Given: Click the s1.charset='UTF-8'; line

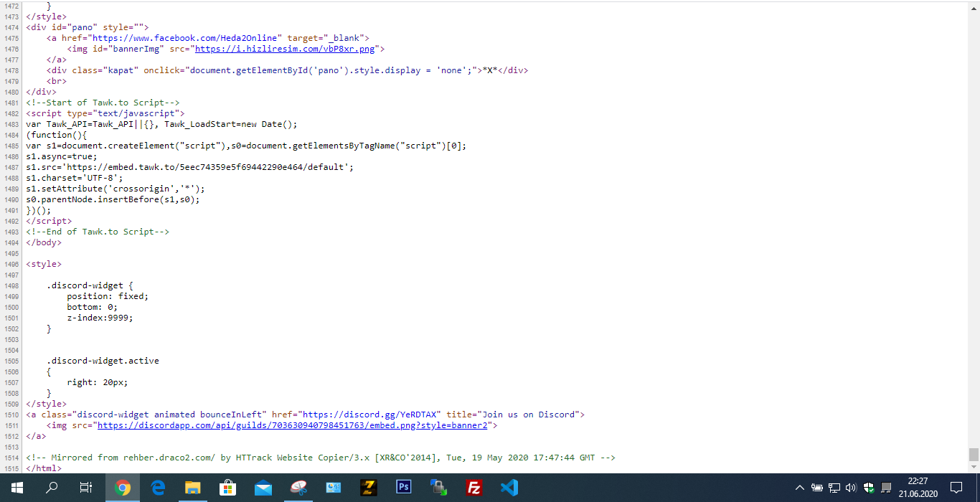Looking at the screenshot, I should click(75, 178).
